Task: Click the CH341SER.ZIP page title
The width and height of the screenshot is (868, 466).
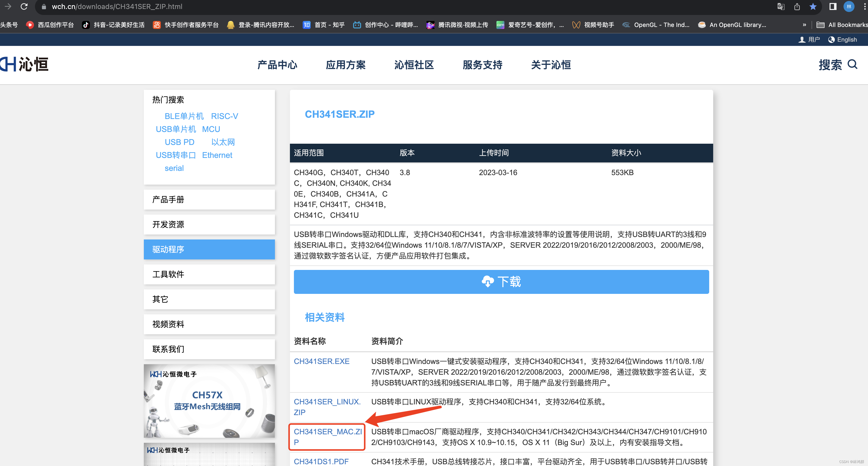Action: pyautogui.click(x=340, y=114)
